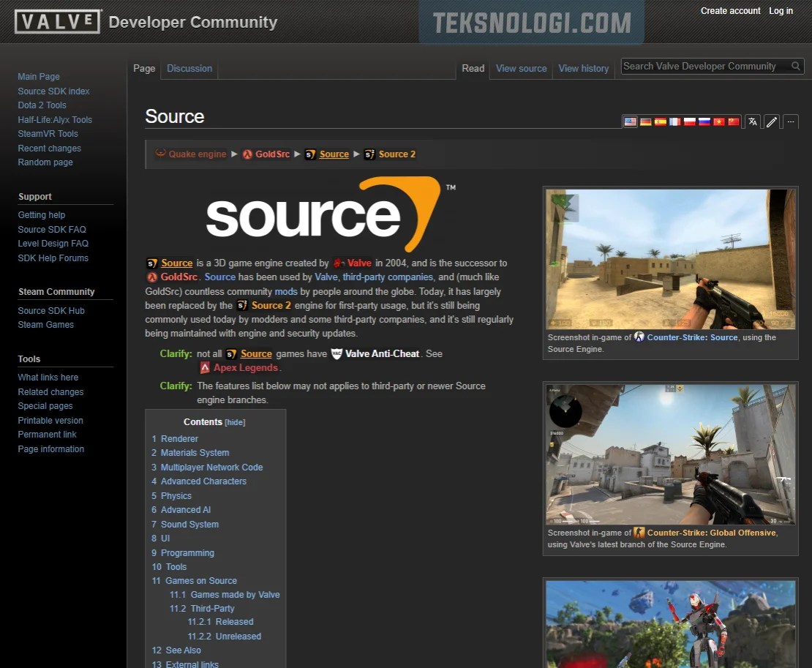The image size is (812, 668).
Task: Open the three-dots more options icon
Action: tap(791, 121)
